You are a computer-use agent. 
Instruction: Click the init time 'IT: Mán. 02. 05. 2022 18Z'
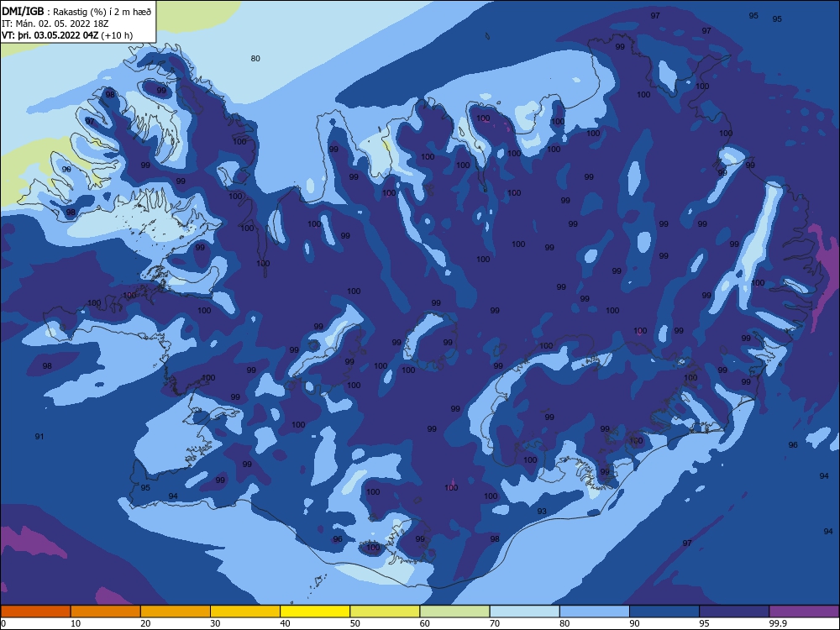click(x=55, y=24)
